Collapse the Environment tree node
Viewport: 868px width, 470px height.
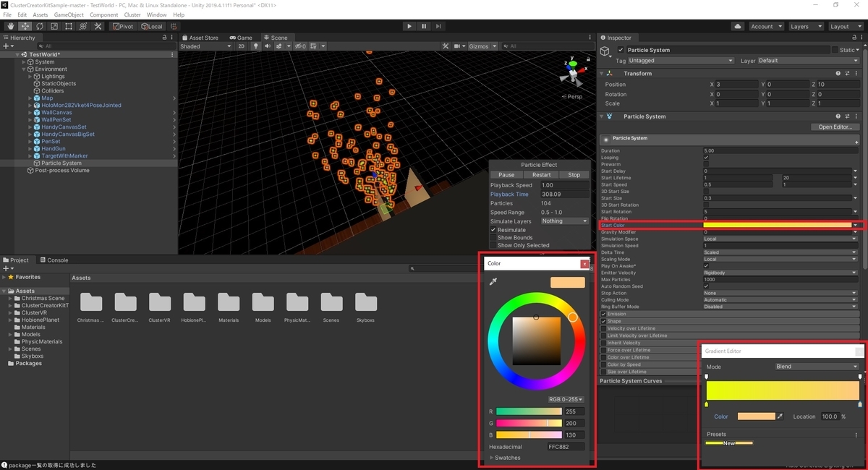coord(24,69)
